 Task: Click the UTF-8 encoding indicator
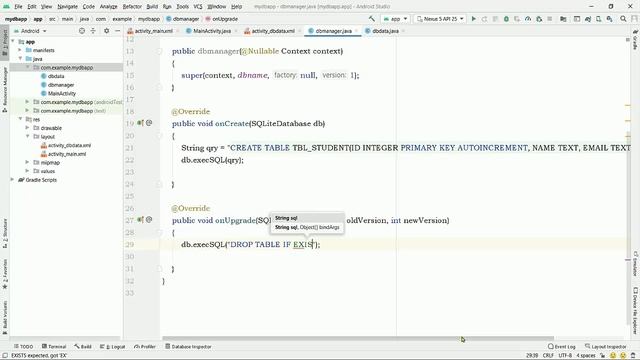point(565,356)
